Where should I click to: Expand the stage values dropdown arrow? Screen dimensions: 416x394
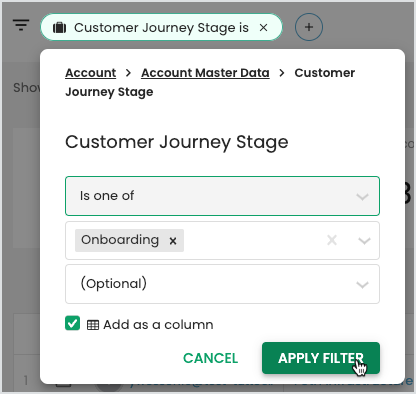coord(364,240)
